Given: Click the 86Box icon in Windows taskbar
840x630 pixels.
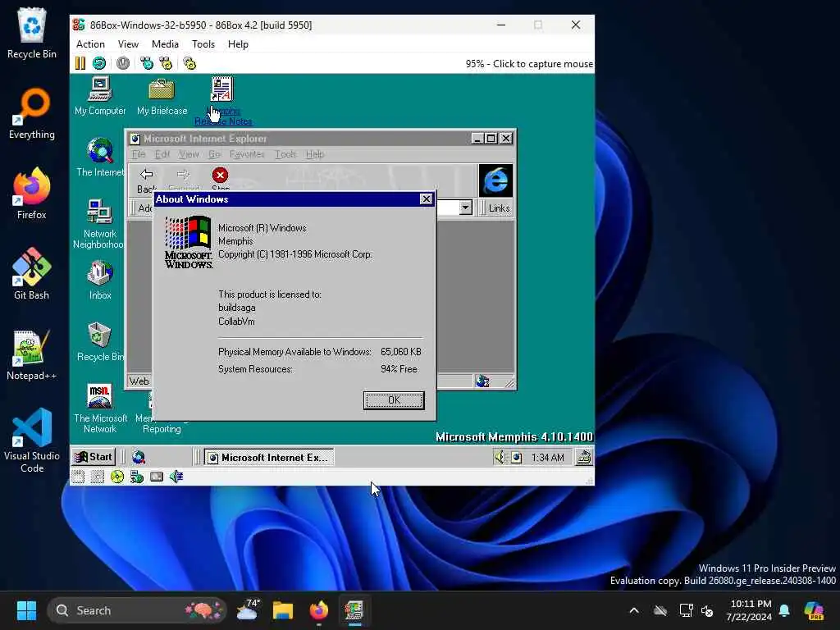Looking at the screenshot, I should point(354,610).
